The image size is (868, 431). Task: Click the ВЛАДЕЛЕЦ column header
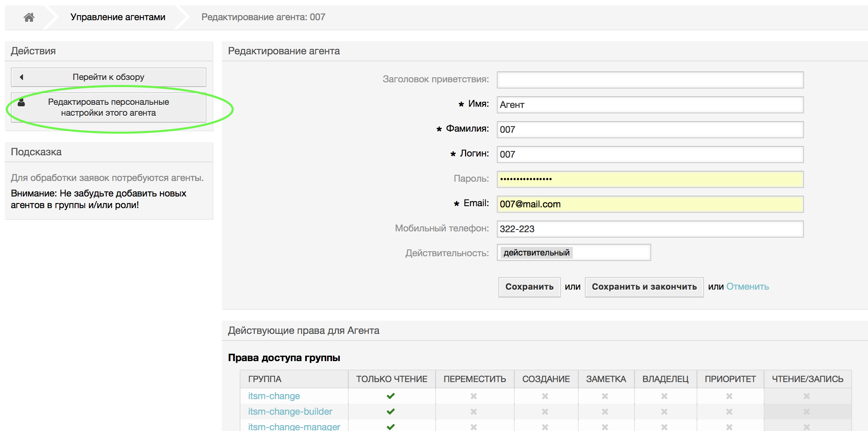click(666, 379)
